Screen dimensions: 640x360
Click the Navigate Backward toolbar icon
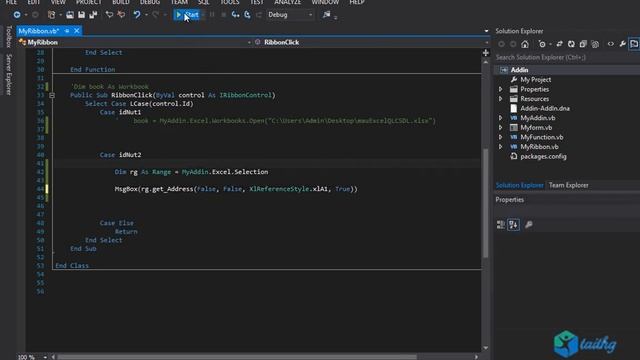click(17, 15)
